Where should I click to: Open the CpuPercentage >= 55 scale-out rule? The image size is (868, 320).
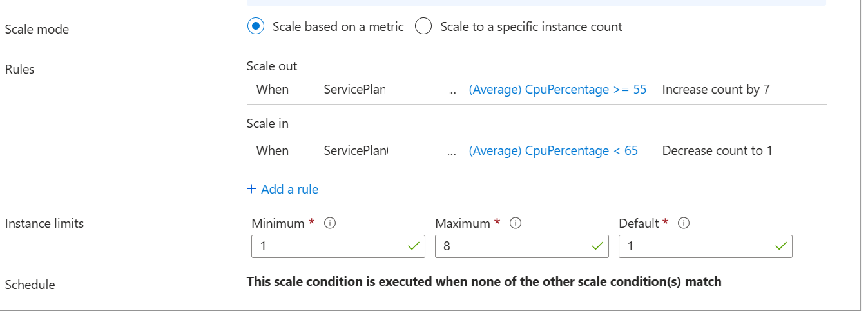(x=557, y=90)
